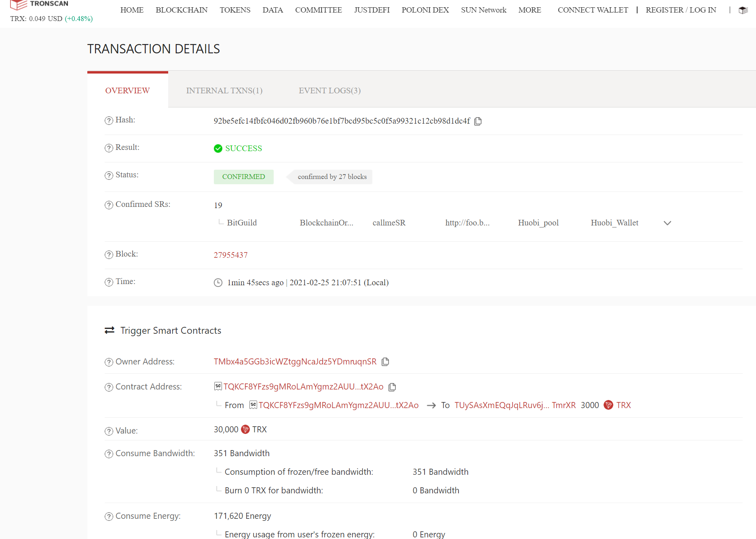756x539 pixels.
Task: Switch to the INTERNAL TXNS(1) tab
Action: click(224, 91)
